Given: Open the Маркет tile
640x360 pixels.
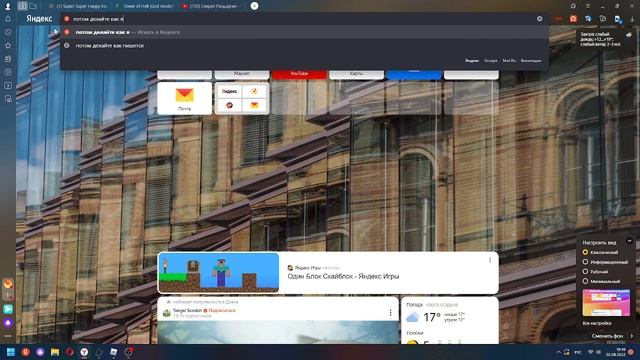Looking at the screenshot, I should 242,74.
